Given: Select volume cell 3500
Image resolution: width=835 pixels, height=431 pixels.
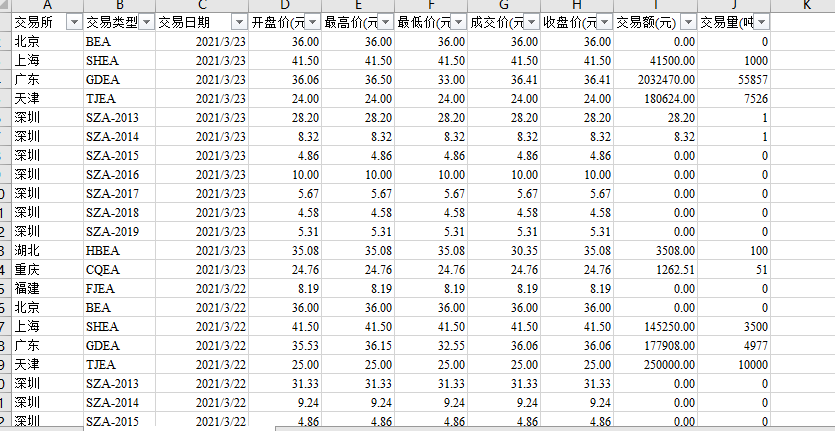Looking at the screenshot, I should click(734, 327).
